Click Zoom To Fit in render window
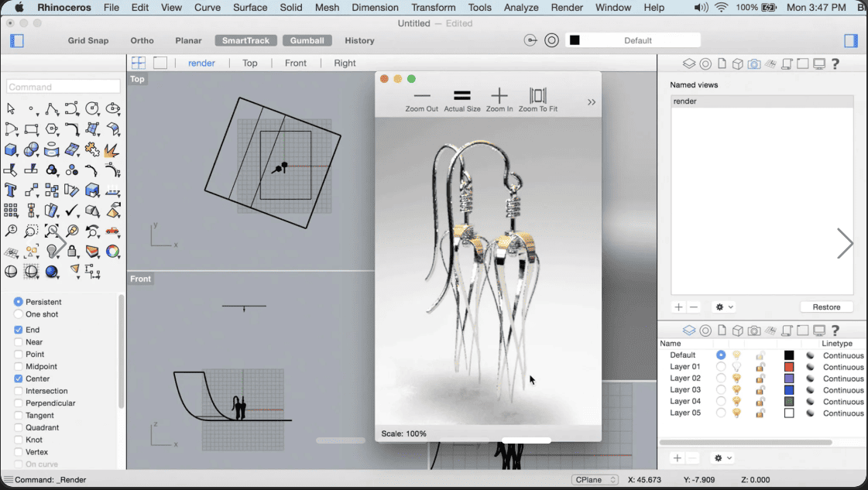The height and width of the screenshot is (490, 868). click(x=537, y=100)
